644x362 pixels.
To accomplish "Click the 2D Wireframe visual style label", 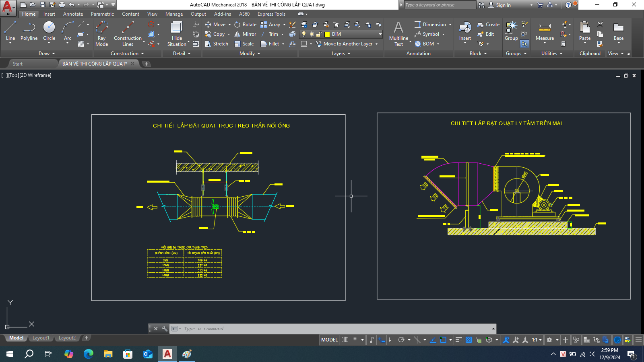I will click(35, 75).
